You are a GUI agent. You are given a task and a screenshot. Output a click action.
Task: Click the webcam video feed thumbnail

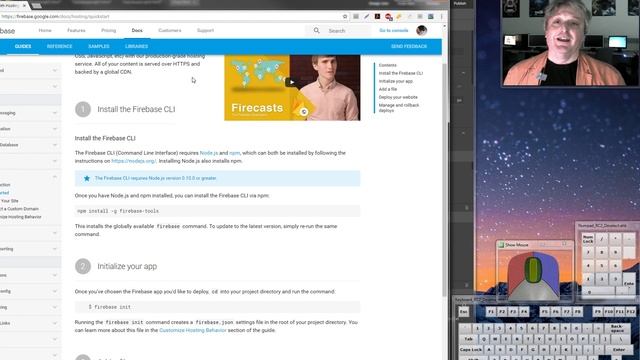coord(570,42)
